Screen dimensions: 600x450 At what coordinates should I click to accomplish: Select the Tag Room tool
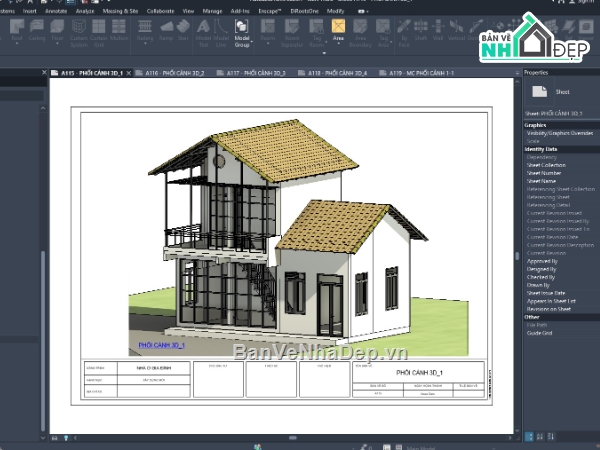(x=316, y=33)
